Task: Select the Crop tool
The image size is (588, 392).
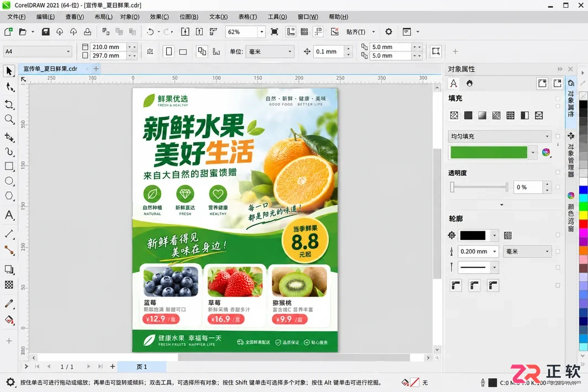Action: pyautogui.click(x=9, y=104)
